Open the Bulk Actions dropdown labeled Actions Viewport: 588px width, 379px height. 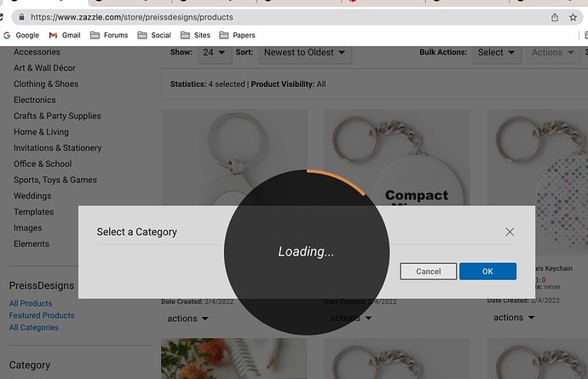(553, 53)
